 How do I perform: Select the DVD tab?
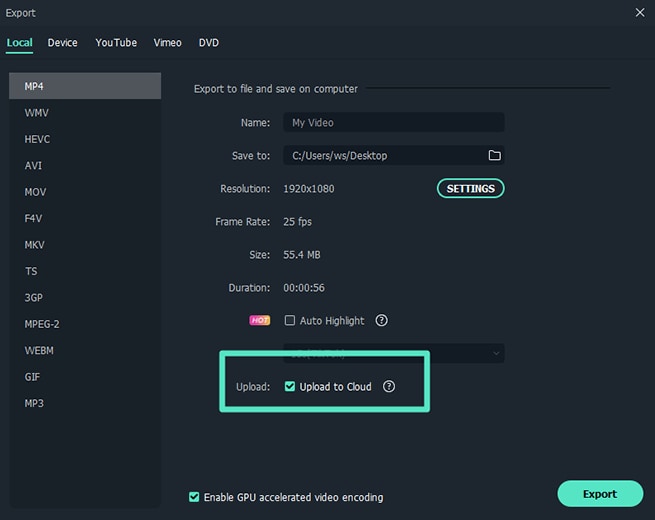(208, 43)
